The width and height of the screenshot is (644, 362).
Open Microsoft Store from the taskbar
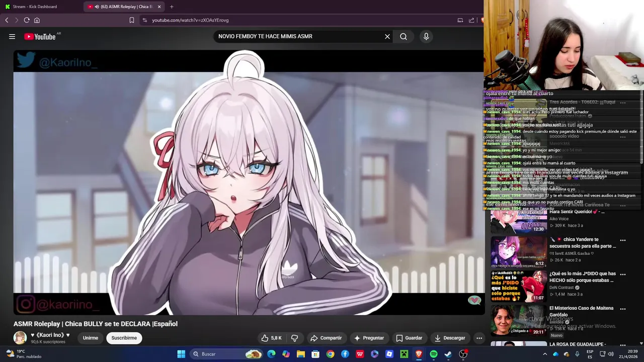315,354
